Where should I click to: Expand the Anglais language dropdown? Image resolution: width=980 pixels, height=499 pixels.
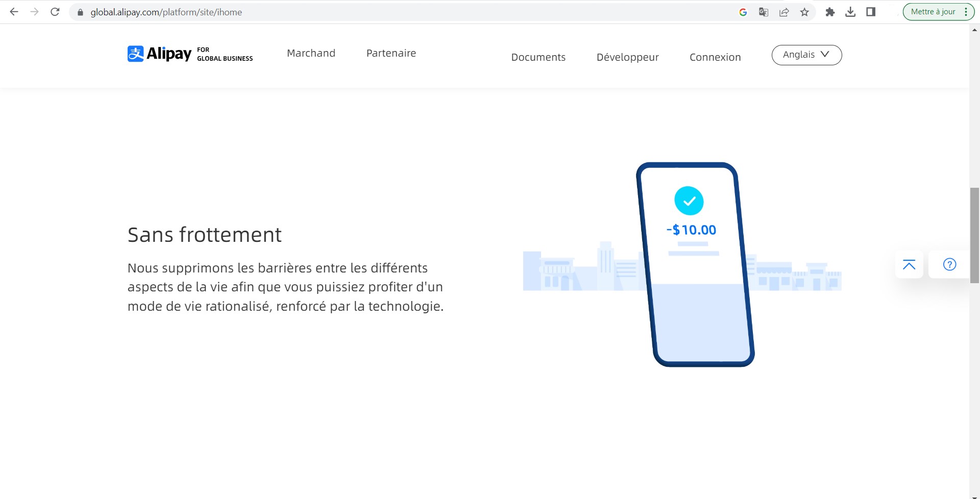[806, 55]
